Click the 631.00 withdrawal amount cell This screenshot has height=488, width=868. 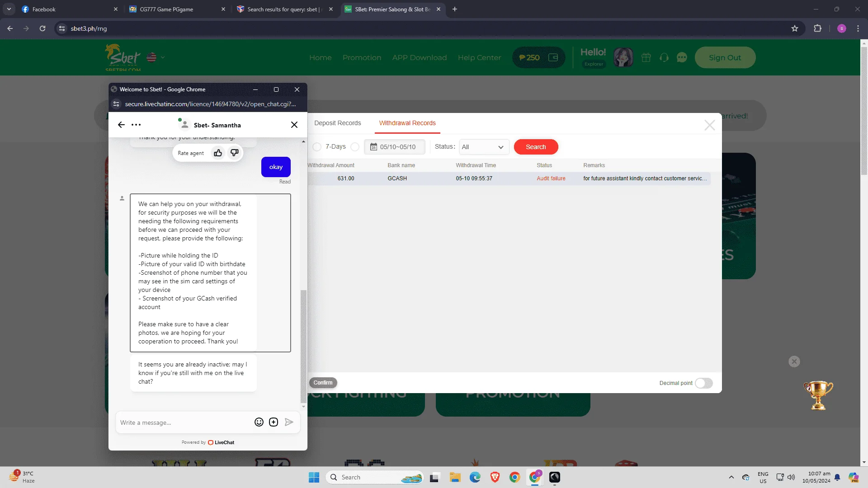coord(346,178)
